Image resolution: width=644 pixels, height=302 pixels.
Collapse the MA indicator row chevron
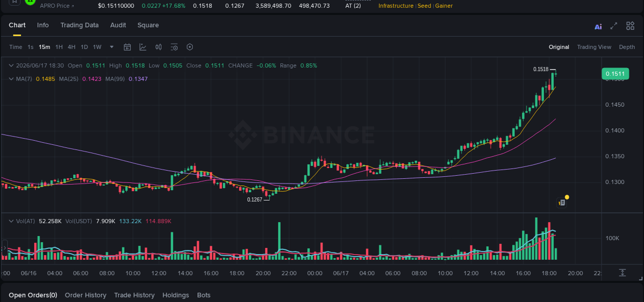tap(11, 79)
